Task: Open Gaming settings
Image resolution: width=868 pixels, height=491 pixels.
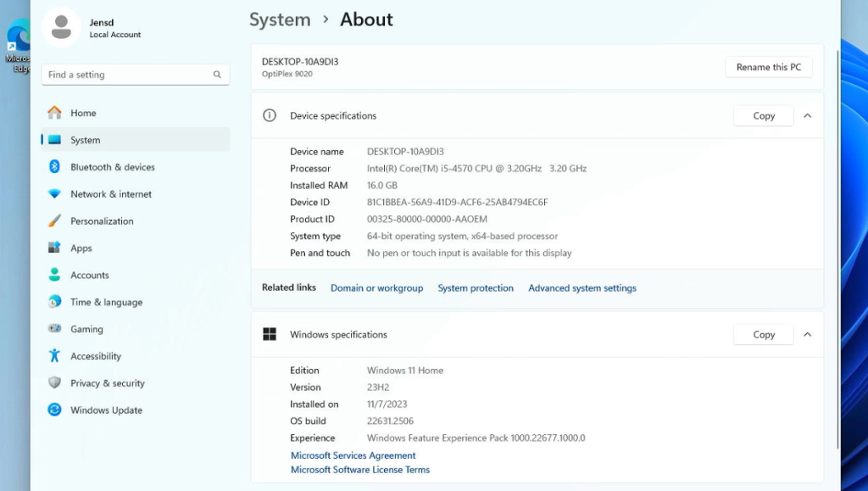Action: tap(136, 328)
